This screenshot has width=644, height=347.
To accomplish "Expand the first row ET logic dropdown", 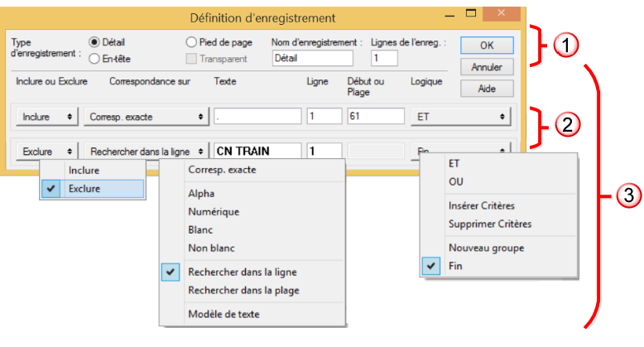I will [459, 117].
